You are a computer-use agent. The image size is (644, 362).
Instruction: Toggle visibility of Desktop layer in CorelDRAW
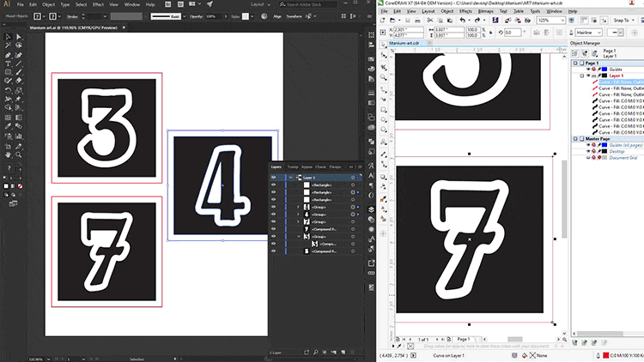pos(588,152)
